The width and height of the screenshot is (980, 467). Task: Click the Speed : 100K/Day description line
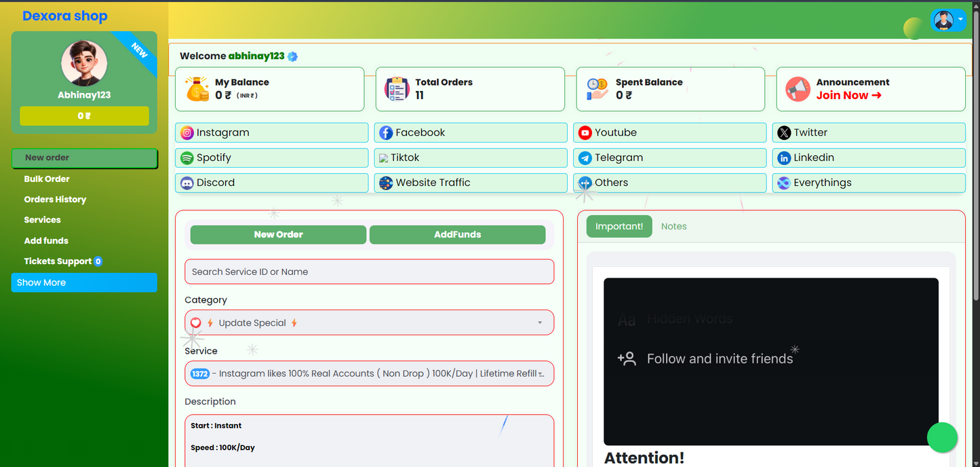(223, 448)
